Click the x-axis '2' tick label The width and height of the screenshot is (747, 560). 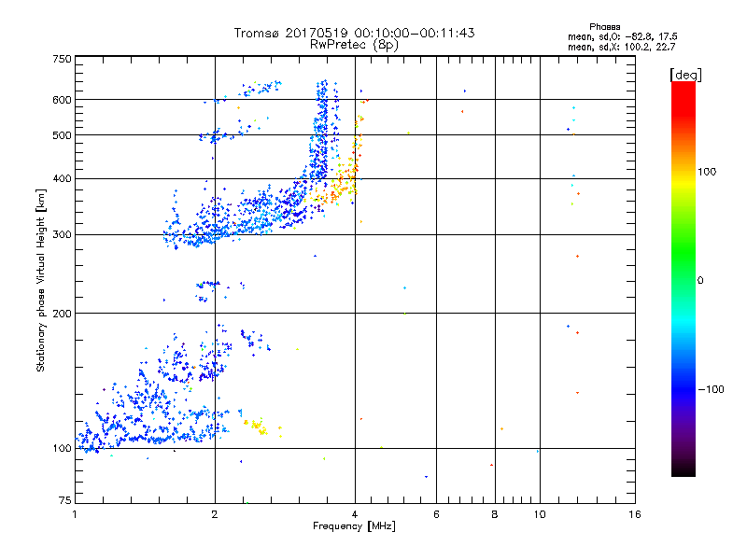215,514
